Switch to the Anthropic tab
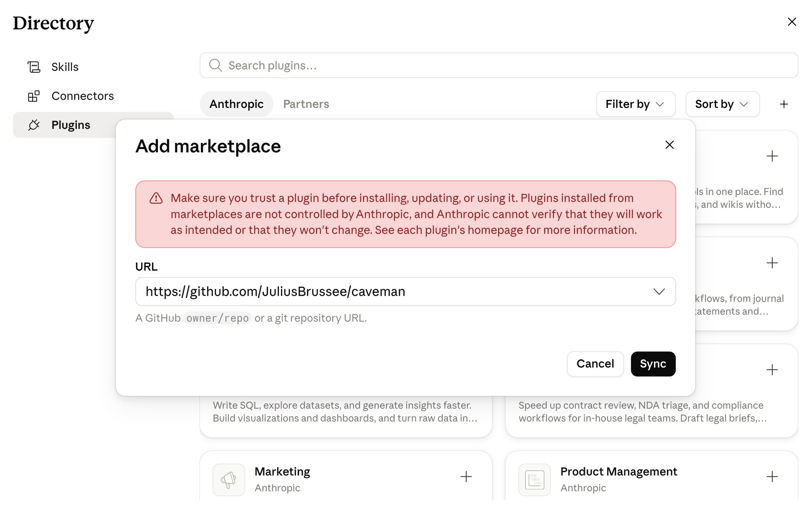 pos(236,104)
